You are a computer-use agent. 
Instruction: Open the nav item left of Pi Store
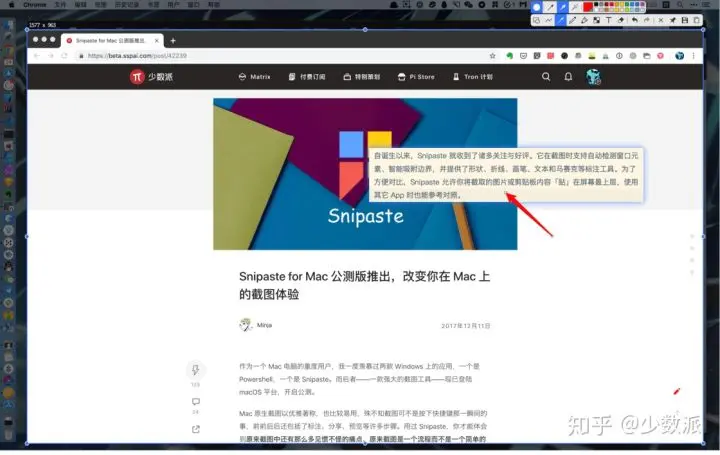pos(362,77)
